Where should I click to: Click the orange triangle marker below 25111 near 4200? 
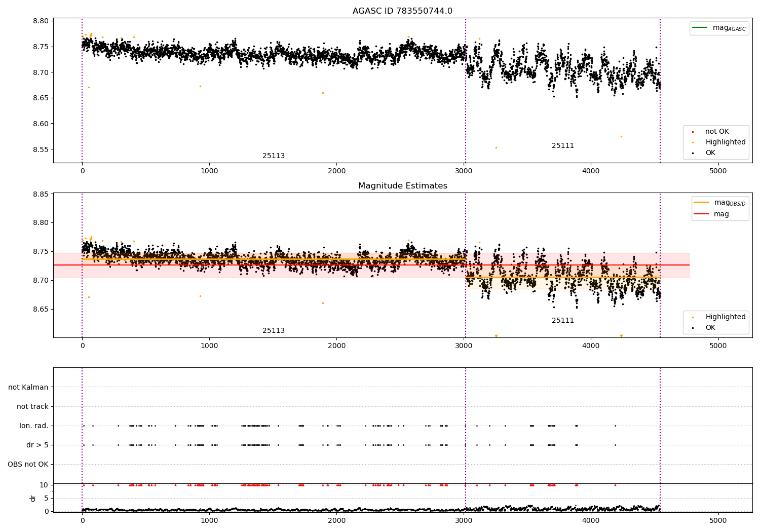(x=621, y=336)
